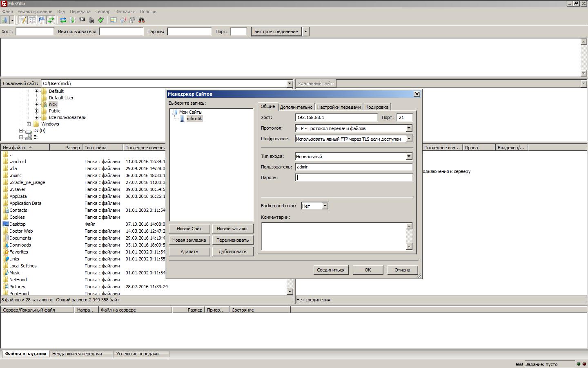Switch to the Дополнительно tab
The width and height of the screenshot is (588, 368).
coord(296,107)
